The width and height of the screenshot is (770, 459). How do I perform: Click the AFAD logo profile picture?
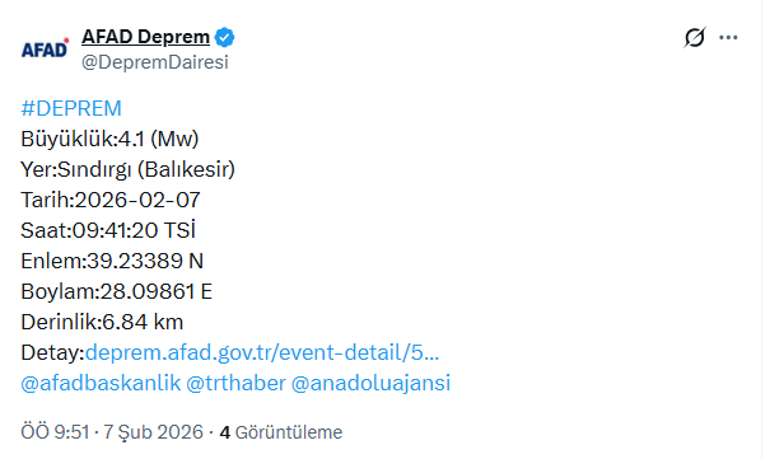[45, 49]
